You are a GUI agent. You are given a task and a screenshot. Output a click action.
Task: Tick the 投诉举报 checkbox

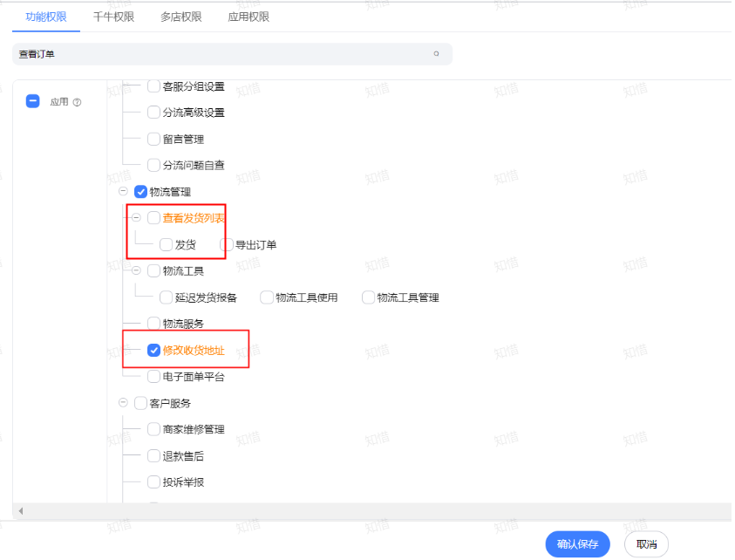153,482
